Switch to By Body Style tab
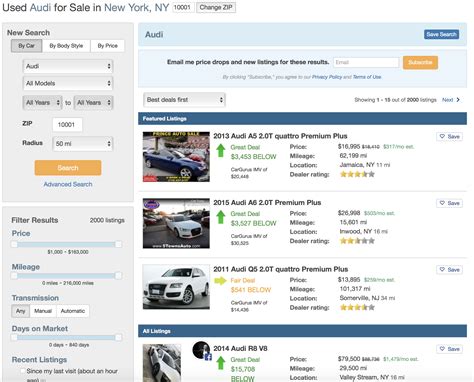This screenshot has width=474, height=382. pyautogui.click(x=66, y=46)
